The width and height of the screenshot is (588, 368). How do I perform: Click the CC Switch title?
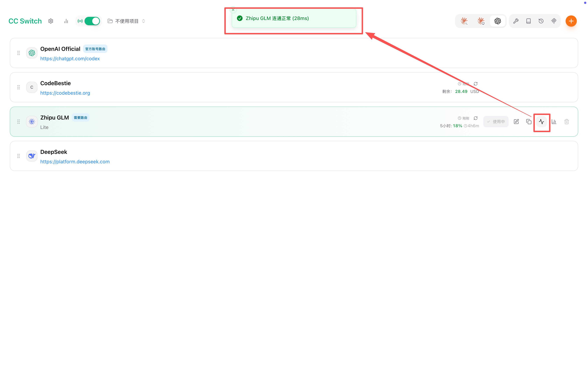(x=25, y=21)
